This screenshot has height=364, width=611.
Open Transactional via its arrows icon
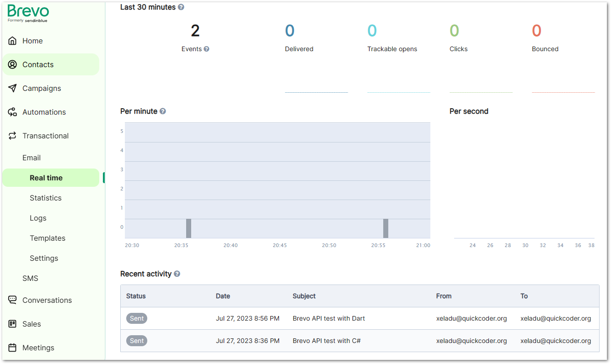(x=14, y=136)
